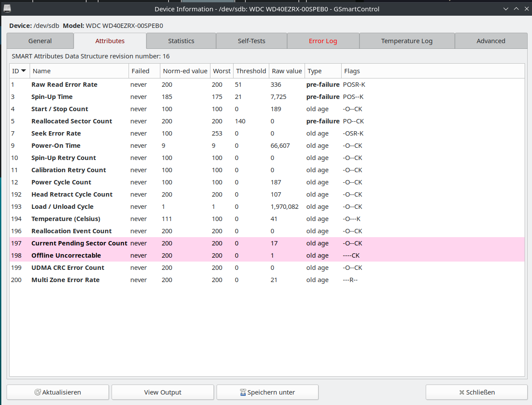The image size is (532, 405).
Task: Select the Load / Unload Cycle row
Action: pos(267,207)
